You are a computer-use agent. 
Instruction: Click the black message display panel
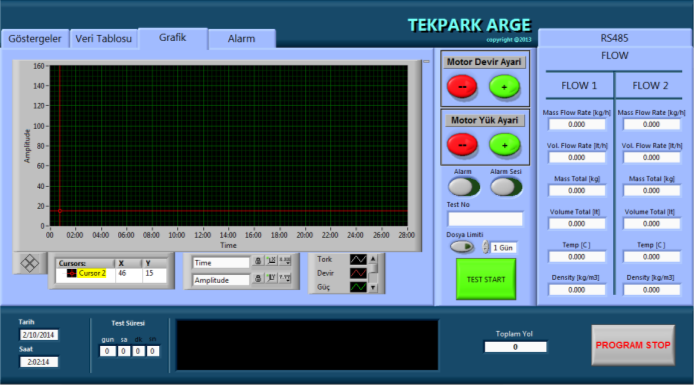click(307, 345)
